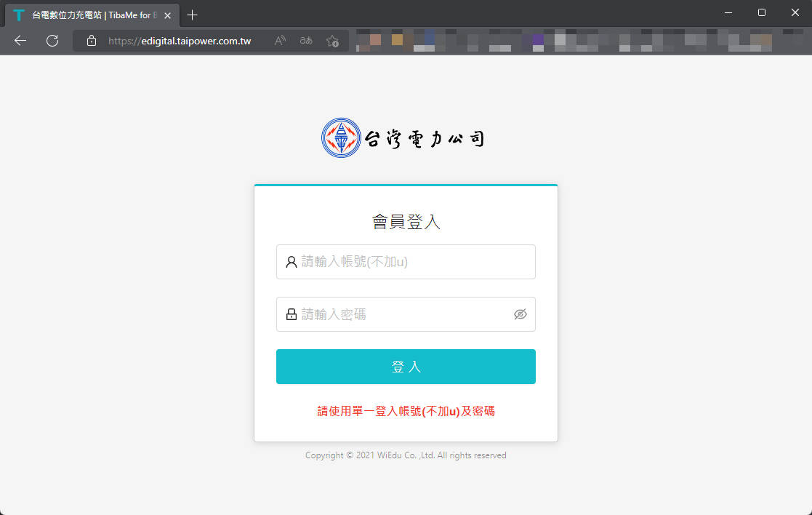Click the TibaMe favicon on tab
Image resolution: width=812 pixels, height=515 pixels.
tap(19, 15)
